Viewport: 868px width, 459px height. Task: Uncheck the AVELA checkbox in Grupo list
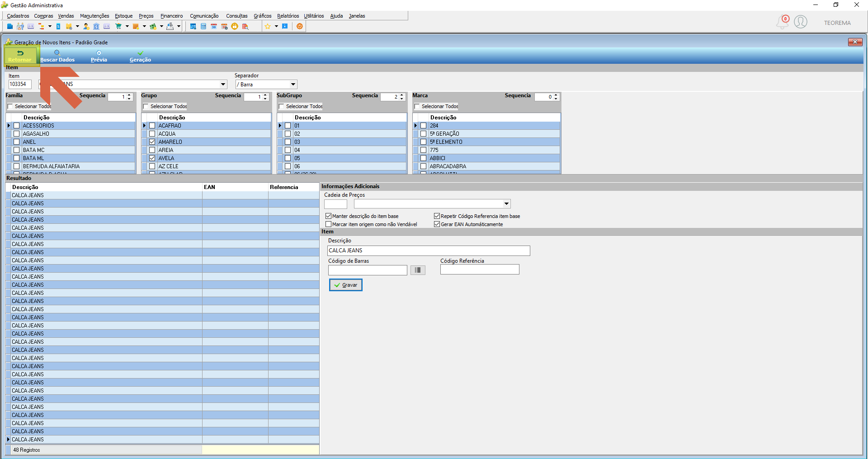[152, 158]
